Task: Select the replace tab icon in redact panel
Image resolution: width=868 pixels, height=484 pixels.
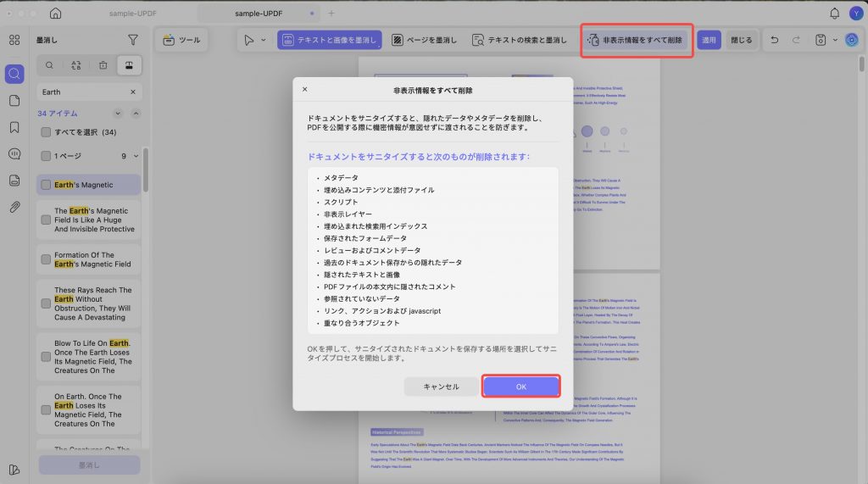Action: [76, 65]
